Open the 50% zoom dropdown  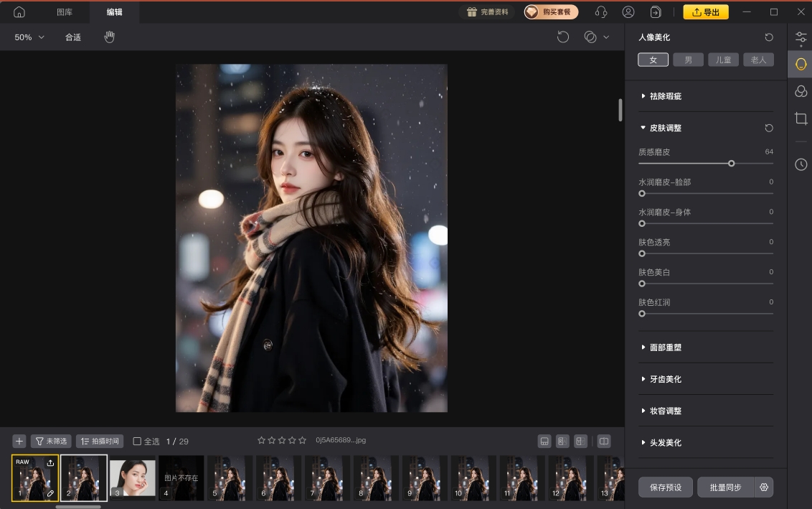(x=29, y=37)
